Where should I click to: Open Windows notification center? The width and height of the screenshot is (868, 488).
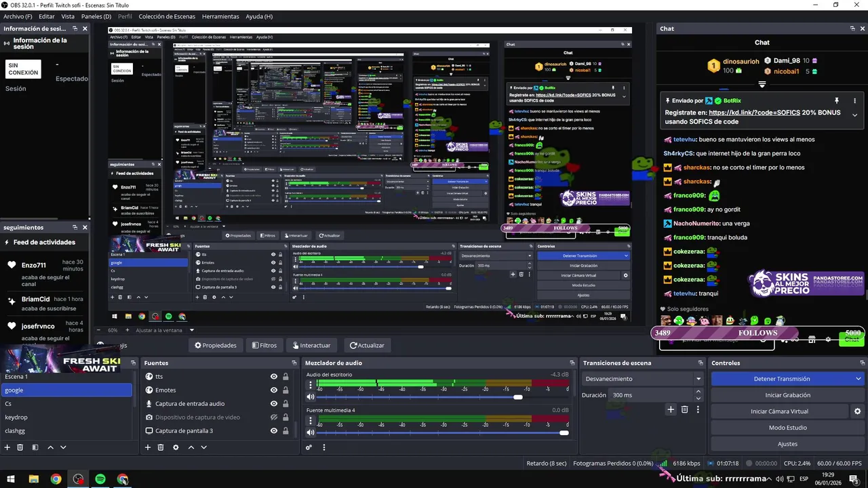coord(854,479)
